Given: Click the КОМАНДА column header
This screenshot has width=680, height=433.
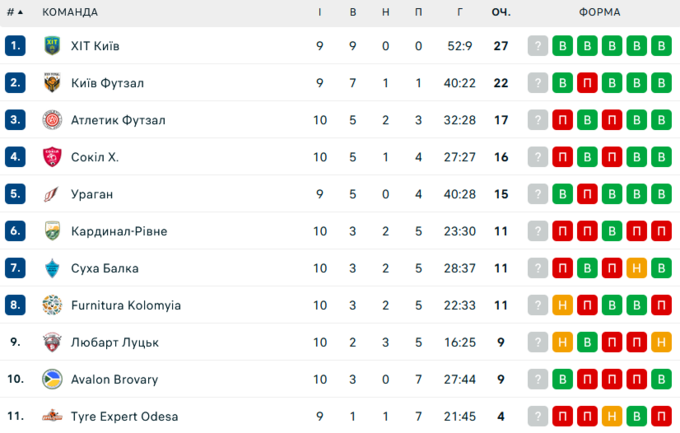Looking at the screenshot, I should tap(70, 12).
